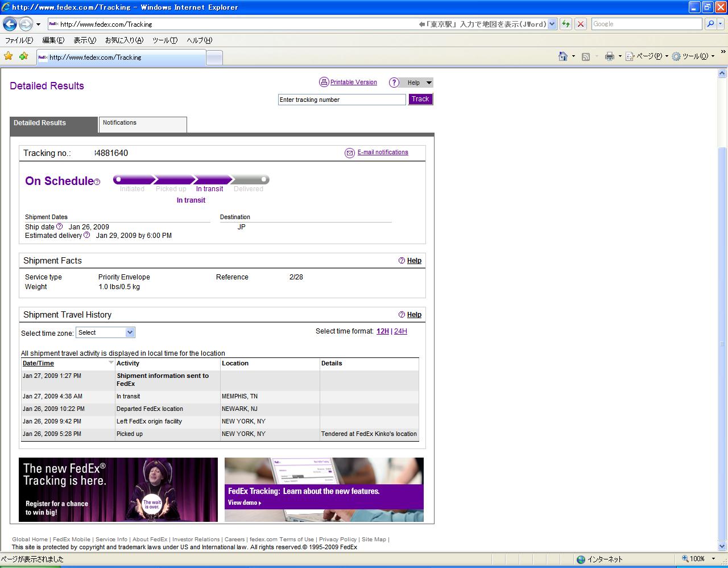Viewport: 728px width, 568px height.
Task: Open the Select time zone dropdown
Action: pyautogui.click(x=105, y=332)
